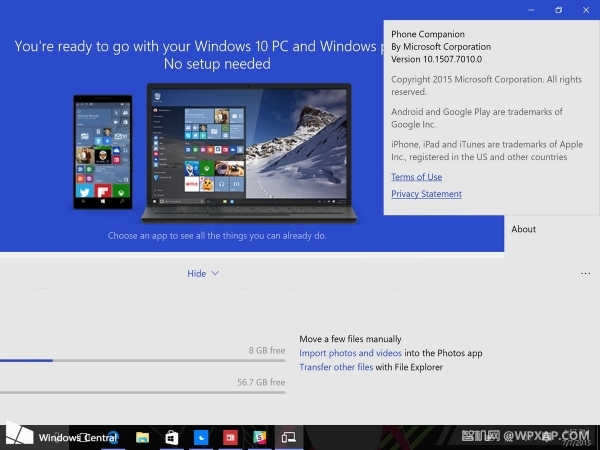Click 'Android and Google Play are trademarks' text
Image resolution: width=600 pixels, height=450 pixels.
click(477, 118)
